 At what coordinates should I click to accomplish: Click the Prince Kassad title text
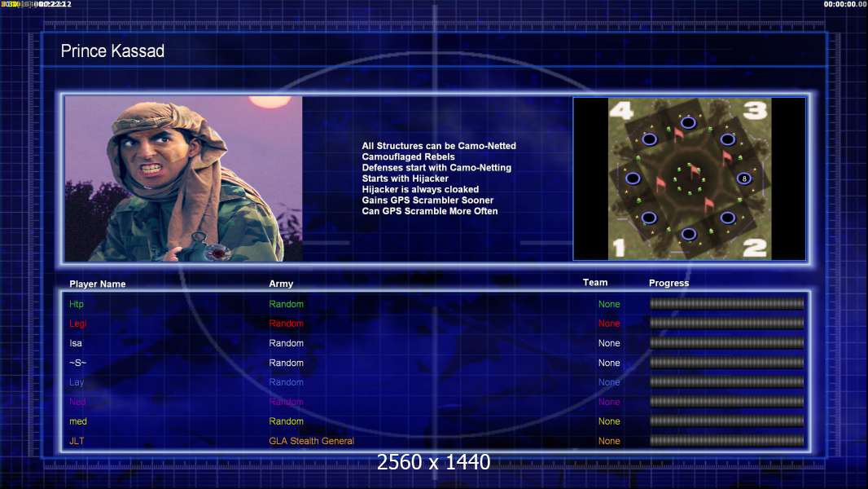[x=112, y=51]
